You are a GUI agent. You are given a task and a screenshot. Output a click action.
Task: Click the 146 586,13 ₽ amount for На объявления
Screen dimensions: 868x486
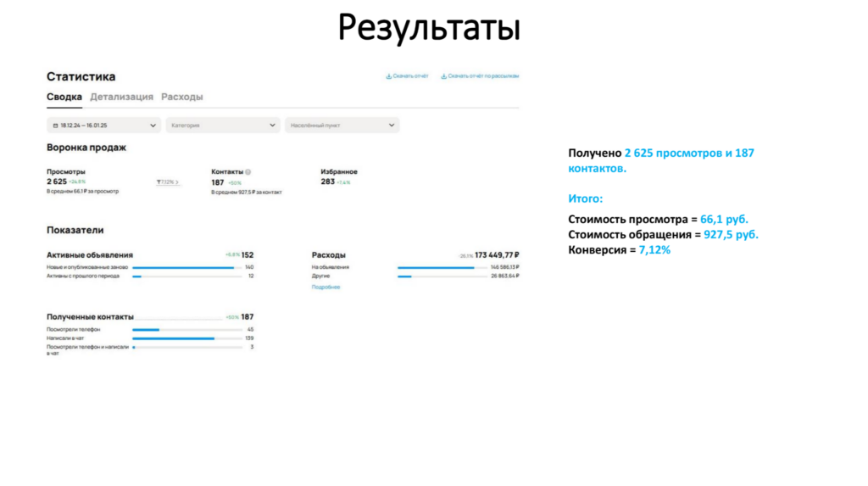pos(505,267)
